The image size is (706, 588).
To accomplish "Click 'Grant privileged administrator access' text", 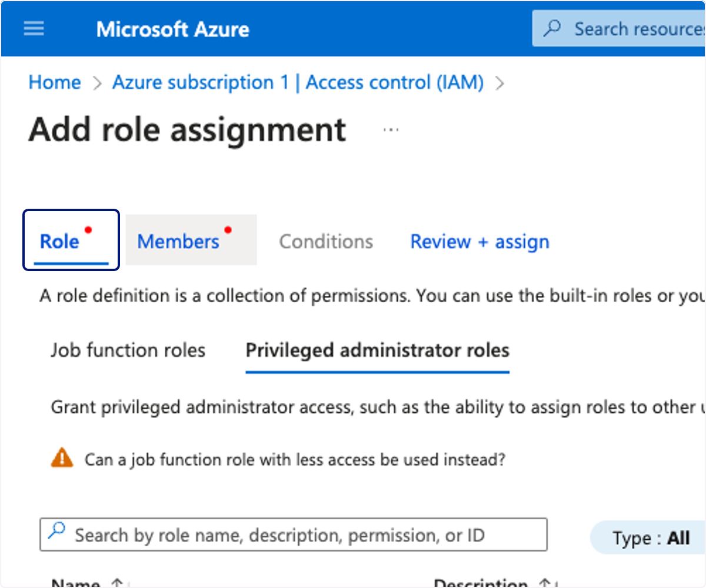I will [378, 407].
